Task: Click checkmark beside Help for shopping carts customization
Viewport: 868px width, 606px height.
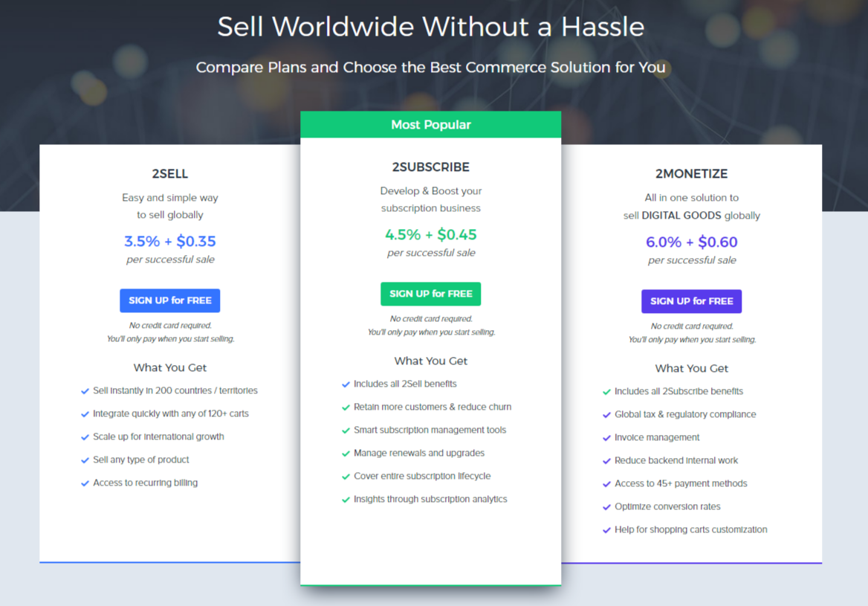Action: (x=606, y=530)
